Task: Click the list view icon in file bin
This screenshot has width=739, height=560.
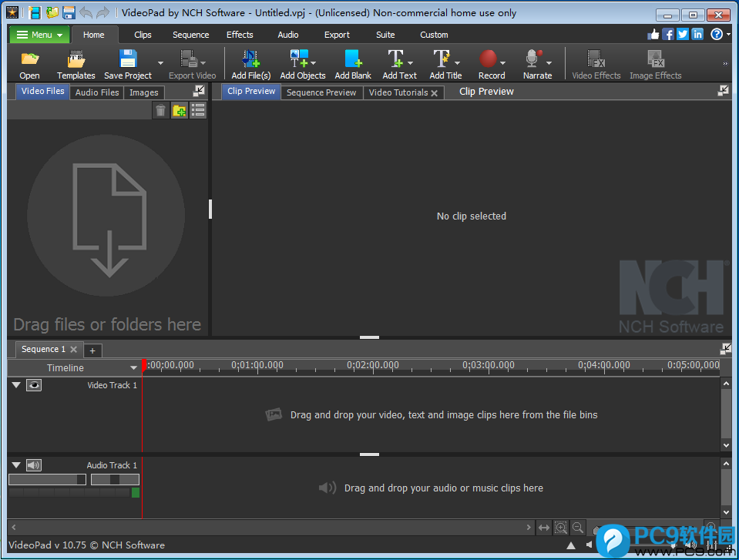Action: pyautogui.click(x=198, y=111)
